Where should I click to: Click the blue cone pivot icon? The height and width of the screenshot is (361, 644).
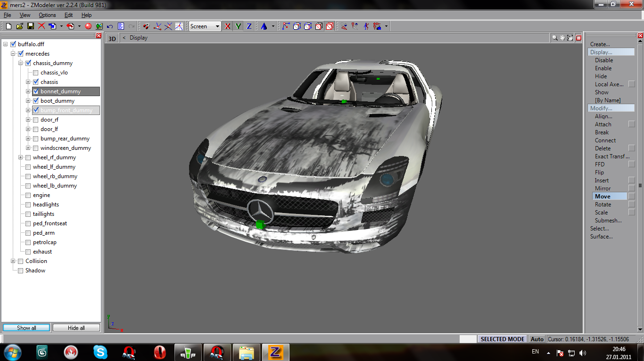pos(264,26)
